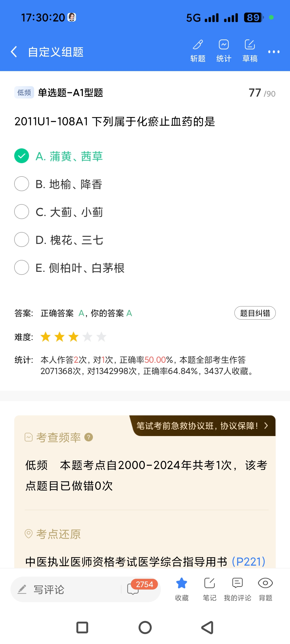Toggle the 背题 eye mode
The width and height of the screenshot is (290, 644).
pyautogui.click(x=265, y=589)
